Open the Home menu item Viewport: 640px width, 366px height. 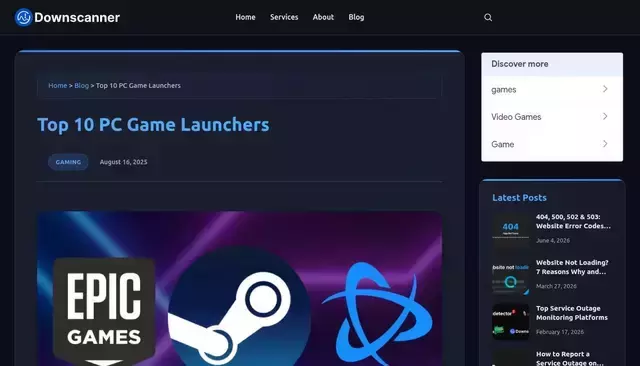point(245,17)
